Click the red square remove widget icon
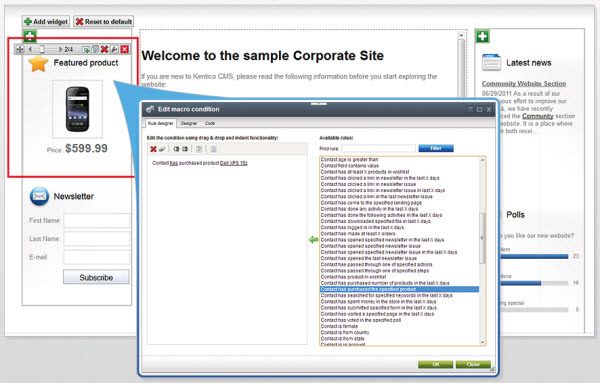 (125, 49)
